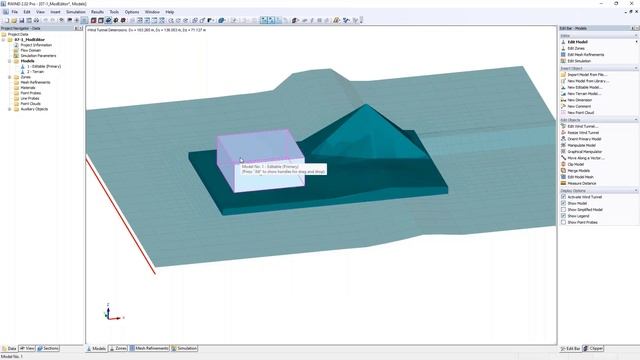Click the Open folder toolbar icon
Screen dimensions: 640x360
(14, 20)
